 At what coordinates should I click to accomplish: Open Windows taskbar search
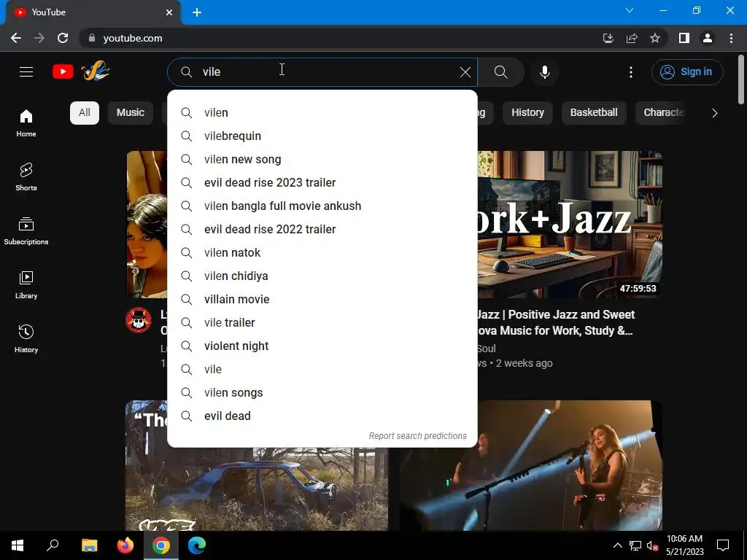pos(53,545)
